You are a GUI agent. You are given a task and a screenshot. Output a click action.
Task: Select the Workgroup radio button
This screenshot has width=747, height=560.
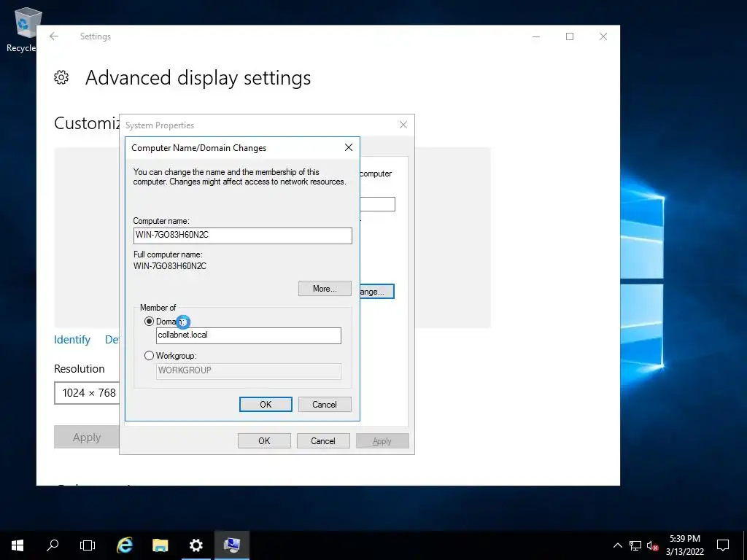(x=149, y=356)
